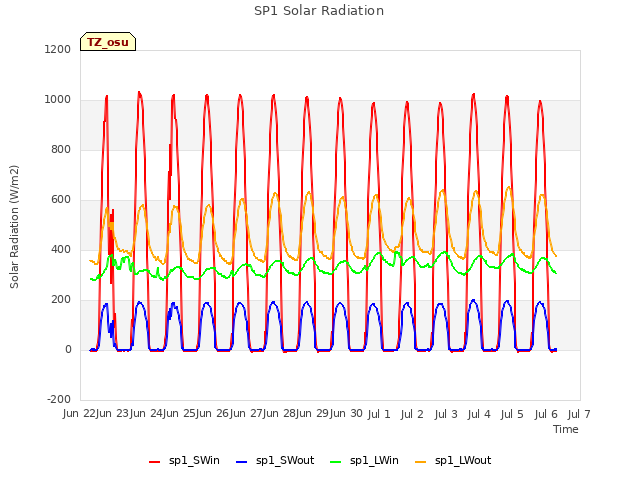Toggle the sp1_LWout legend label
Image resolution: width=640 pixels, height=480 pixels.
(463, 460)
